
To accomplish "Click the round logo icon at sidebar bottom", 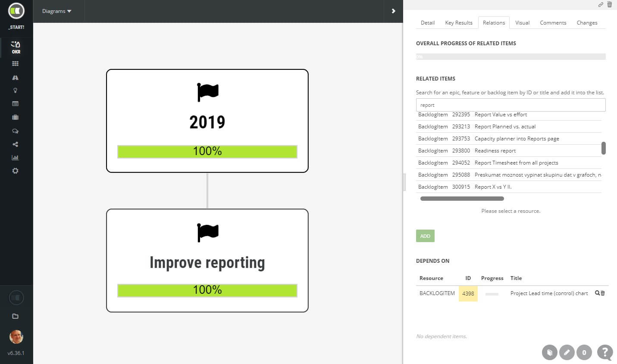I will [16, 298].
